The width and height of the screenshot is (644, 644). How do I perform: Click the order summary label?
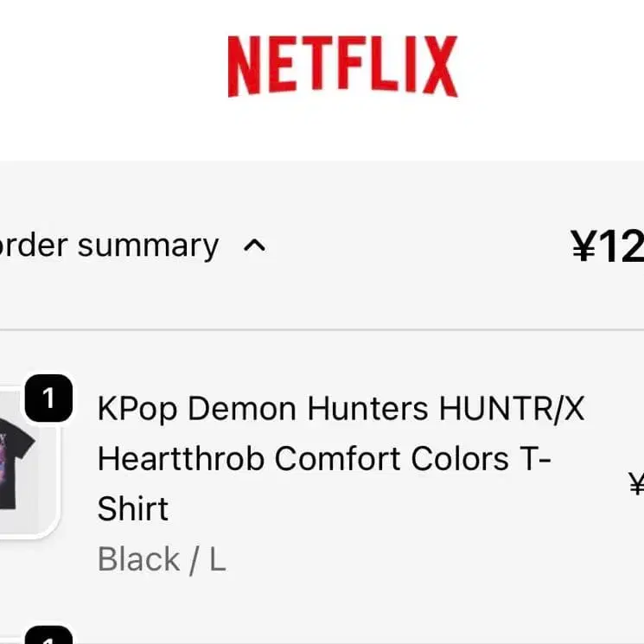click(x=109, y=246)
